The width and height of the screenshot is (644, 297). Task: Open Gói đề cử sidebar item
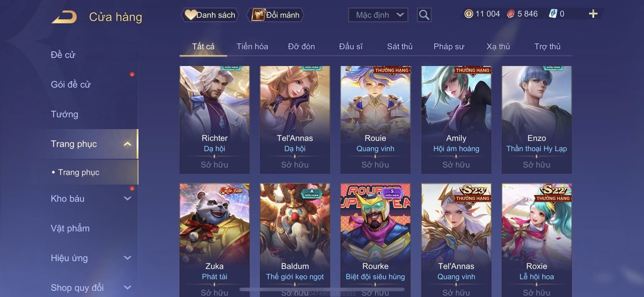click(x=71, y=84)
